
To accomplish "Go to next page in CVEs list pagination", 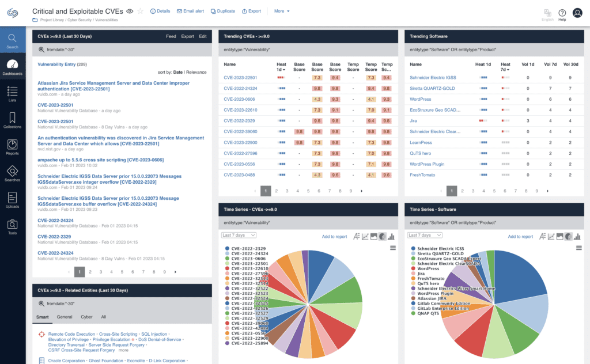I will [175, 272].
